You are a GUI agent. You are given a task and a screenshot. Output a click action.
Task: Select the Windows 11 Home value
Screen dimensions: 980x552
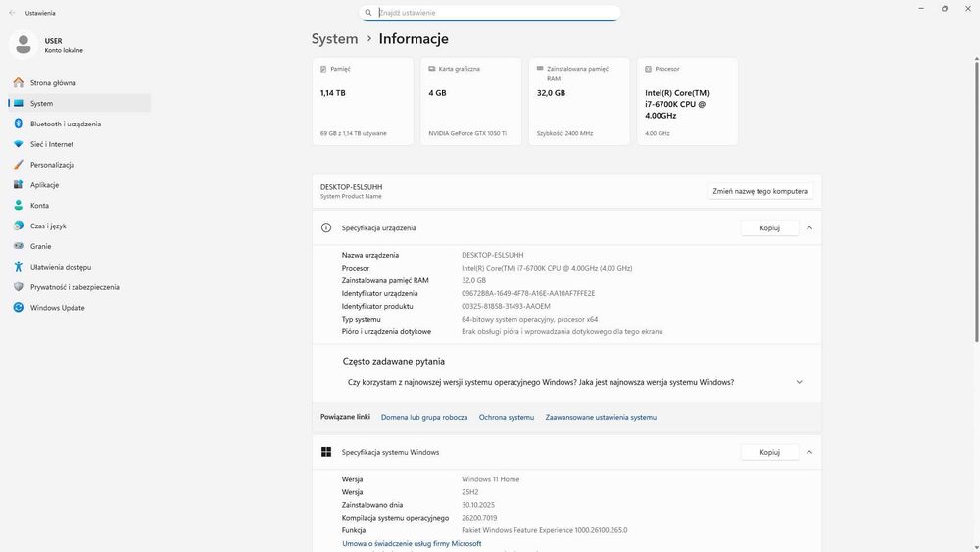491,479
